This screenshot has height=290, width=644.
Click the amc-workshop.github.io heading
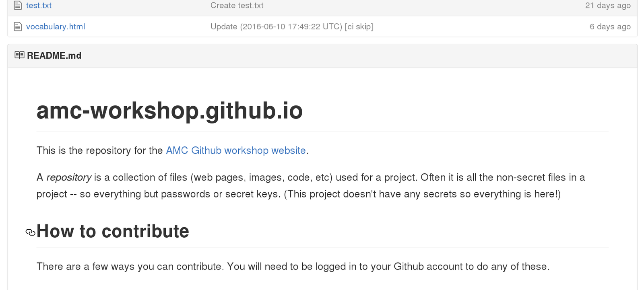[169, 111]
